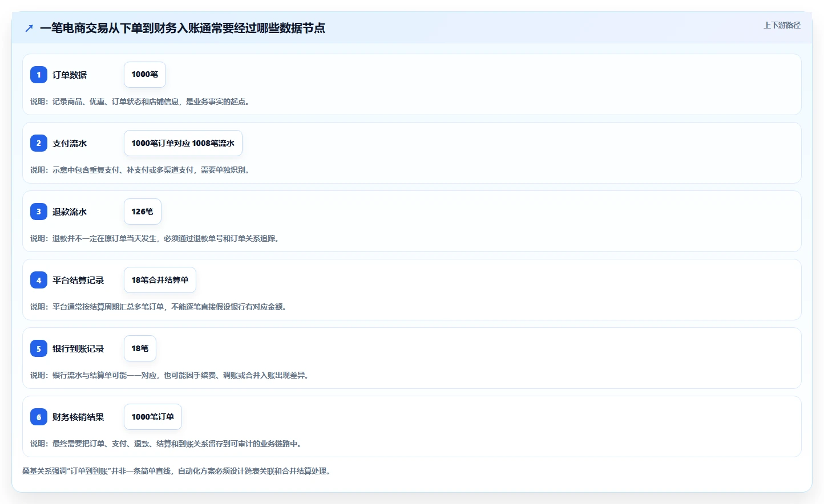Click step number 5 badge for 银行到账记录
Image resolution: width=824 pixels, height=504 pixels.
pos(39,348)
